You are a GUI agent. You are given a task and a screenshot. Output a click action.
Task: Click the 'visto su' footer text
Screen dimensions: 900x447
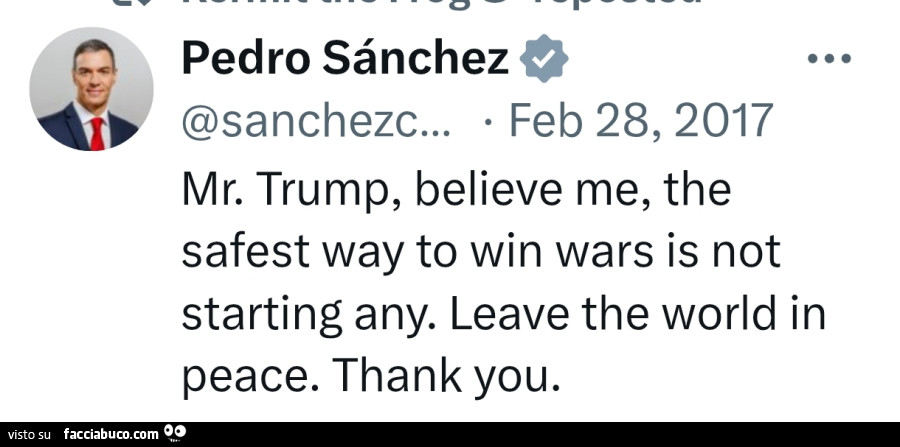pyautogui.click(x=30, y=434)
